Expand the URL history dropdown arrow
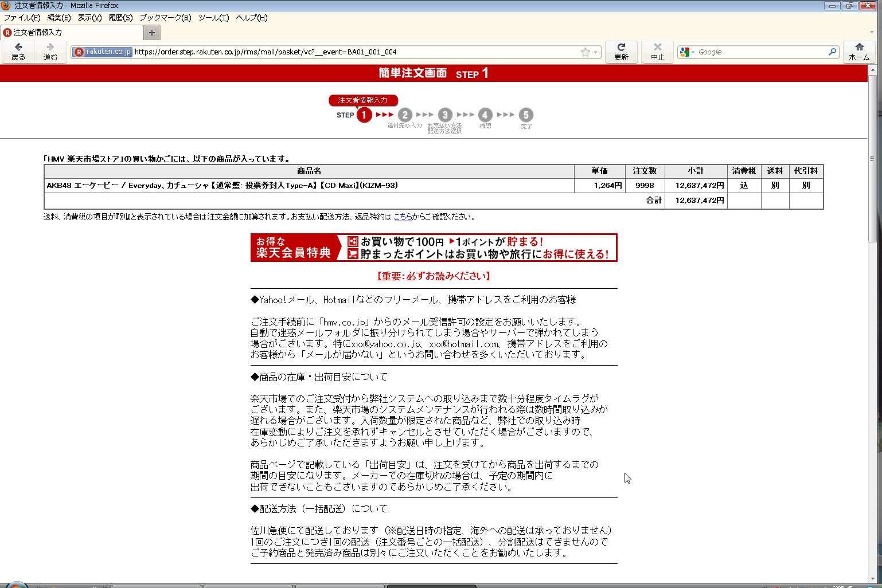This screenshot has height=588, width=882. 595,52
